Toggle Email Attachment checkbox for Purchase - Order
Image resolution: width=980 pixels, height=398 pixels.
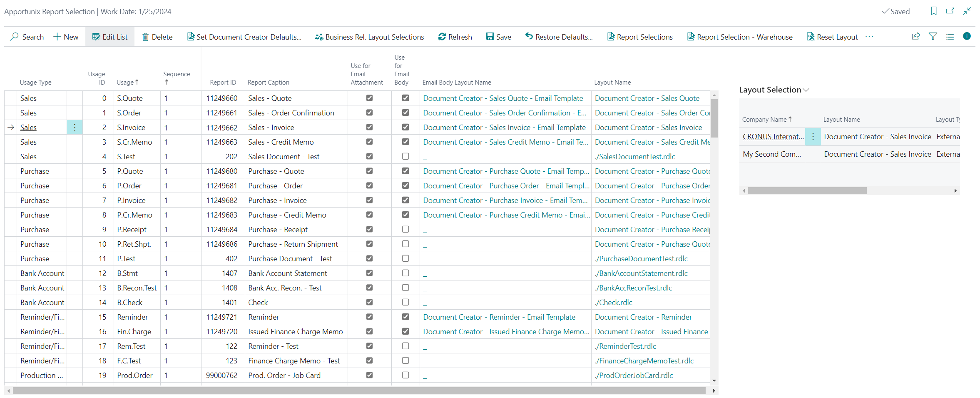[369, 185]
